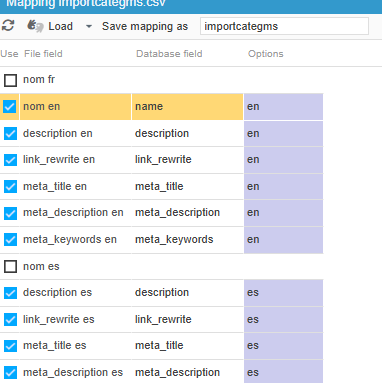Uncheck the 'description en' checkbox
Viewport: 382px width, 383px height.
pos(10,133)
